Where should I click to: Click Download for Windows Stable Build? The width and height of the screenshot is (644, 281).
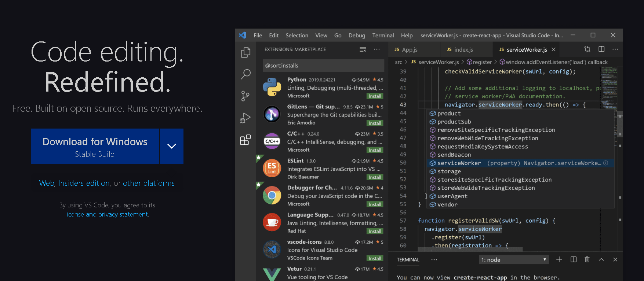pos(95,146)
